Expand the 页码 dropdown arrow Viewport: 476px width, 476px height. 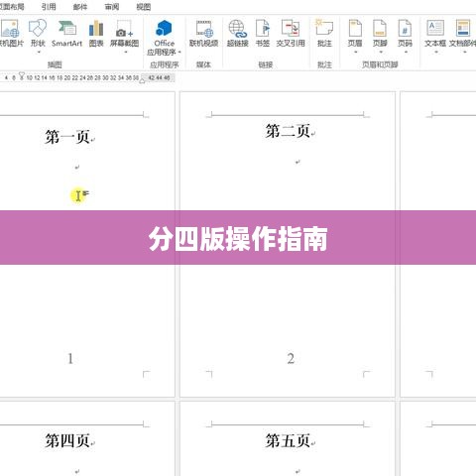[406, 53]
